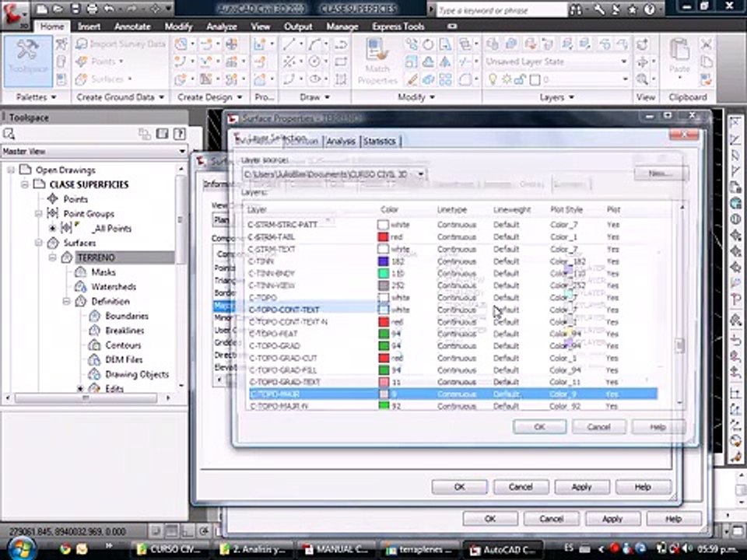Click Apply in Surface Properties dialog

612,519
